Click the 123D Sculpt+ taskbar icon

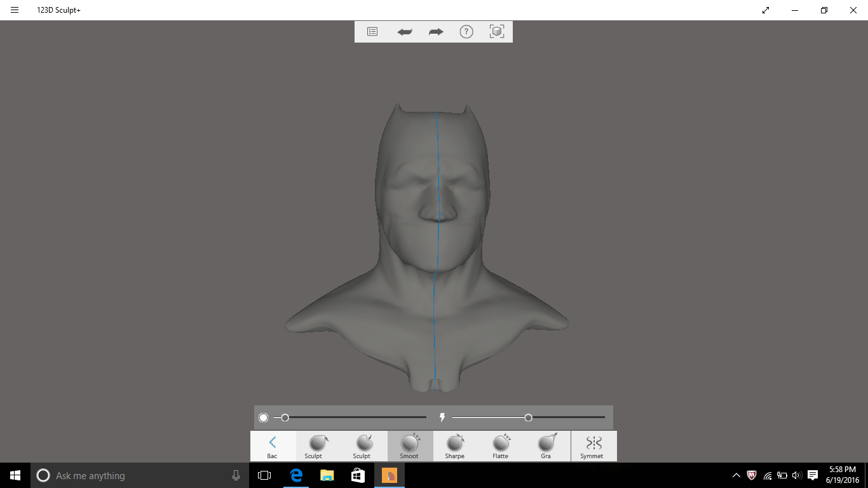click(389, 475)
